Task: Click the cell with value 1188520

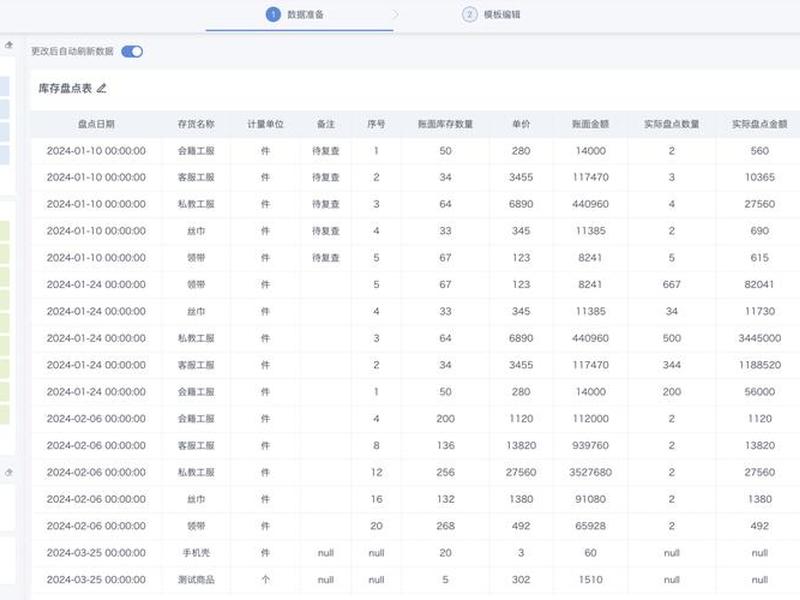Action: pos(760,365)
